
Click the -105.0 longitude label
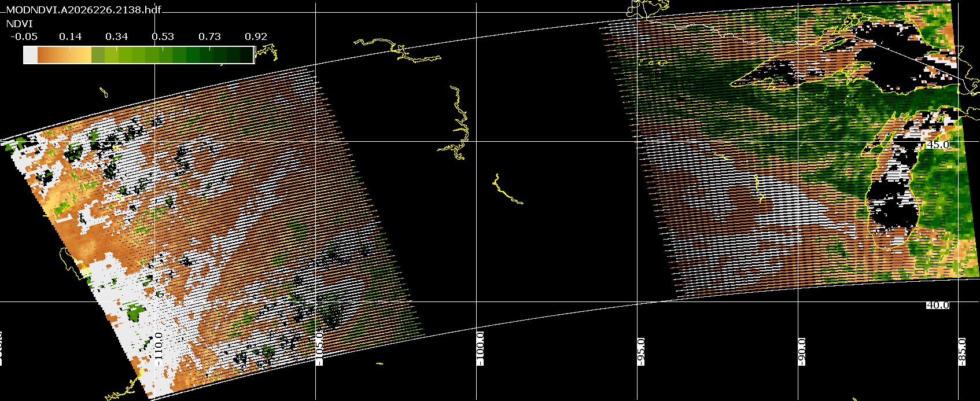click(319, 349)
